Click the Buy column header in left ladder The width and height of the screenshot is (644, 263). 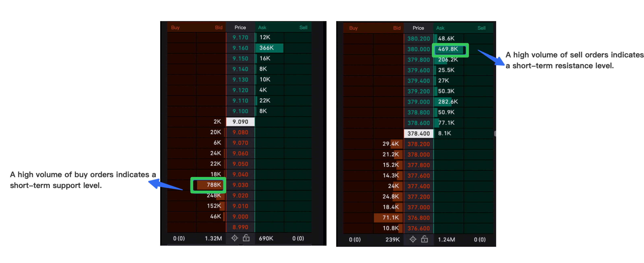(x=175, y=28)
